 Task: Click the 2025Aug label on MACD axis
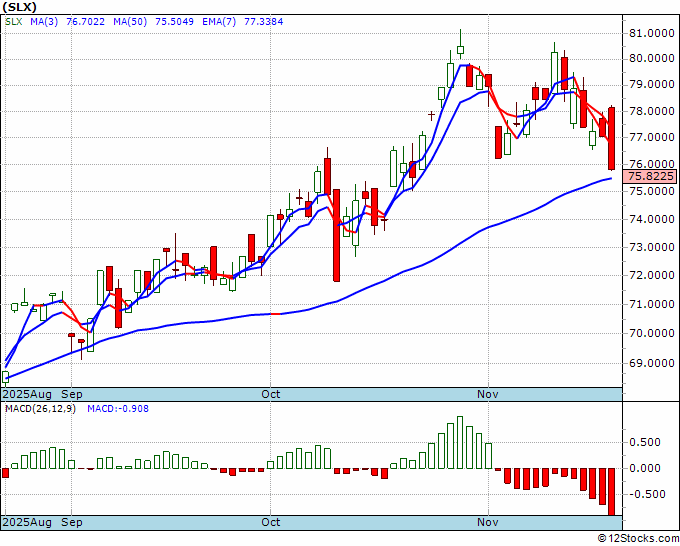(x=27, y=522)
